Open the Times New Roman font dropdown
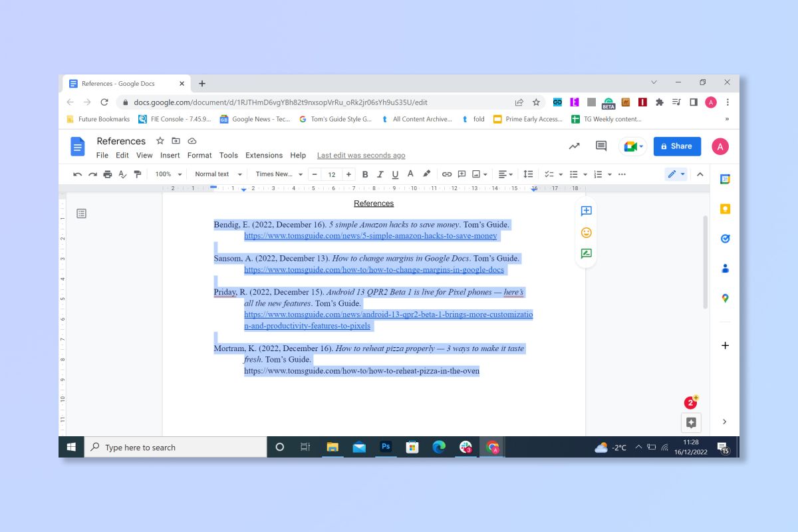798x532 pixels. click(x=279, y=174)
